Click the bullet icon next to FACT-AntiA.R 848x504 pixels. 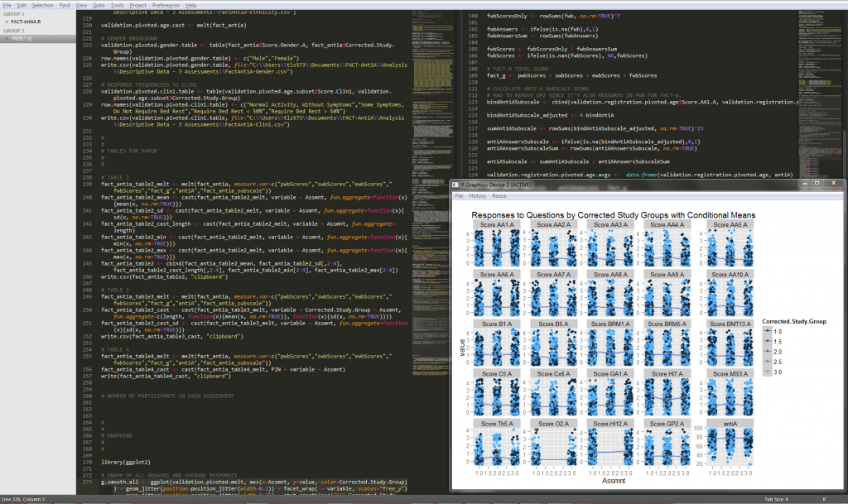pos(7,21)
